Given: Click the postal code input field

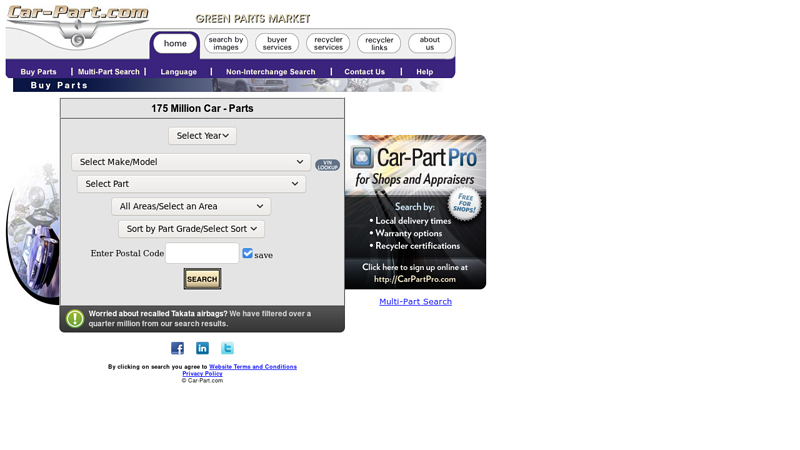Looking at the screenshot, I should pos(202,253).
